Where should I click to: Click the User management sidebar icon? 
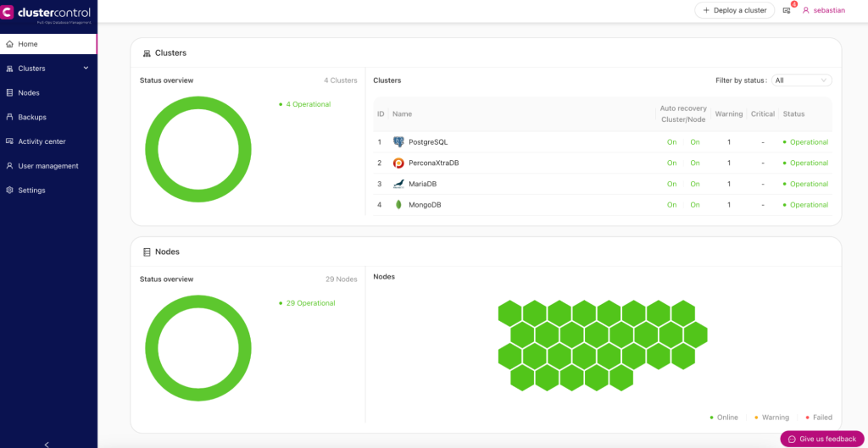(9, 166)
